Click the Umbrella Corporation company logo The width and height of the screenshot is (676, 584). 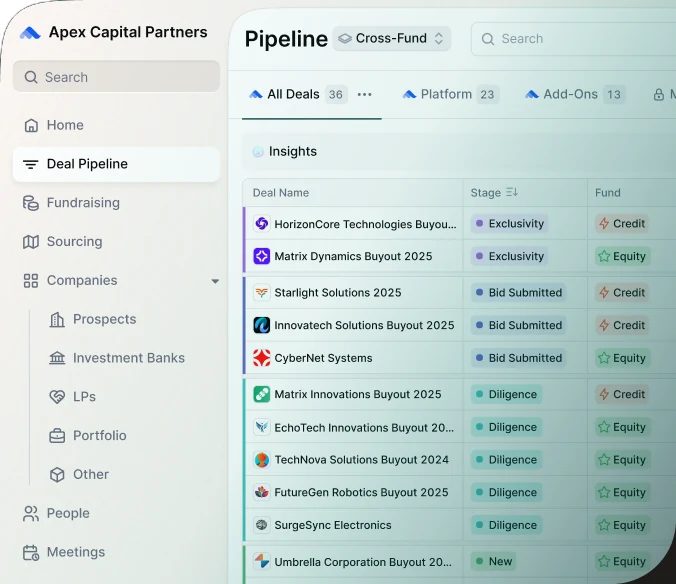(261, 562)
